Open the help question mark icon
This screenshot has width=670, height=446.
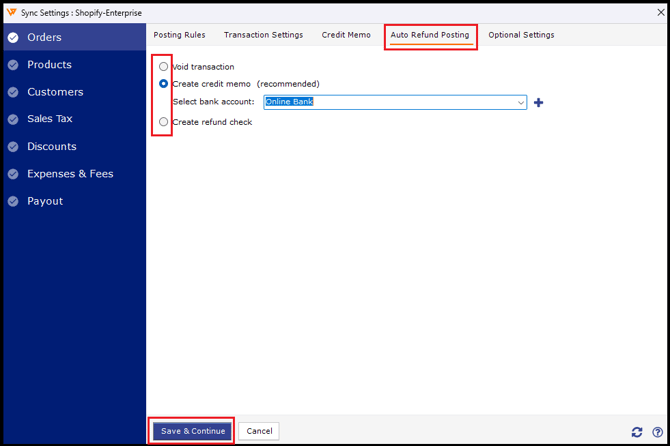[657, 432]
